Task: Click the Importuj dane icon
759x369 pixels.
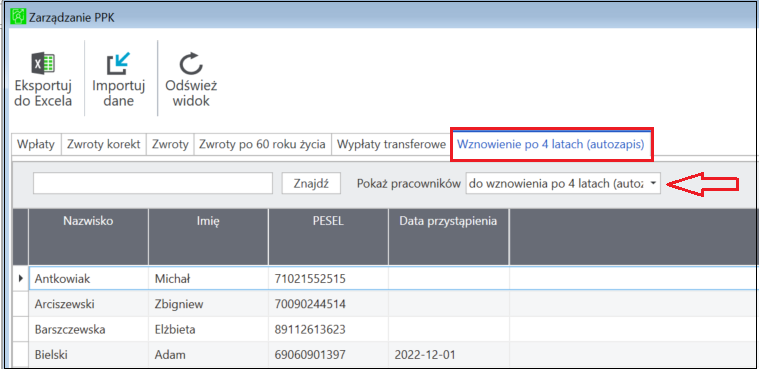Action: (x=119, y=63)
